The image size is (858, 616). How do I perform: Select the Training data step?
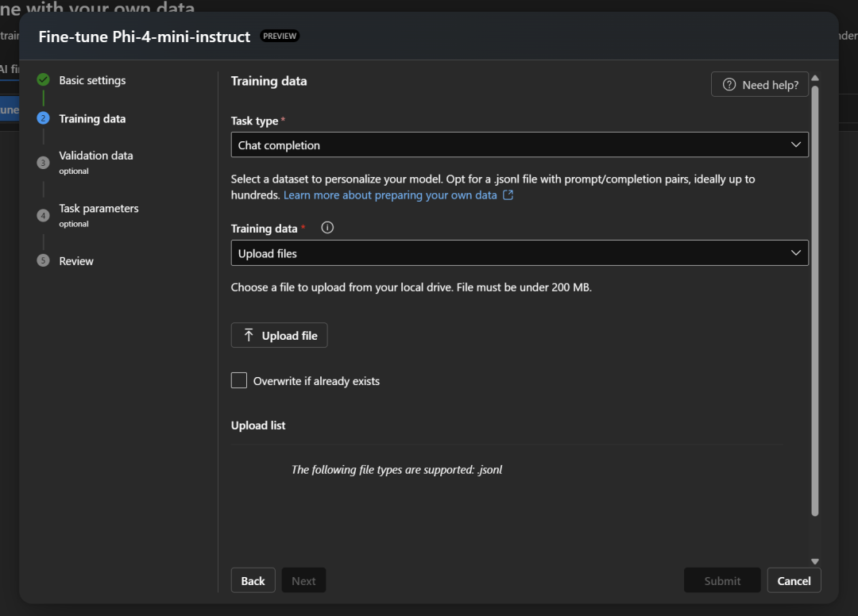[x=92, y=118]
